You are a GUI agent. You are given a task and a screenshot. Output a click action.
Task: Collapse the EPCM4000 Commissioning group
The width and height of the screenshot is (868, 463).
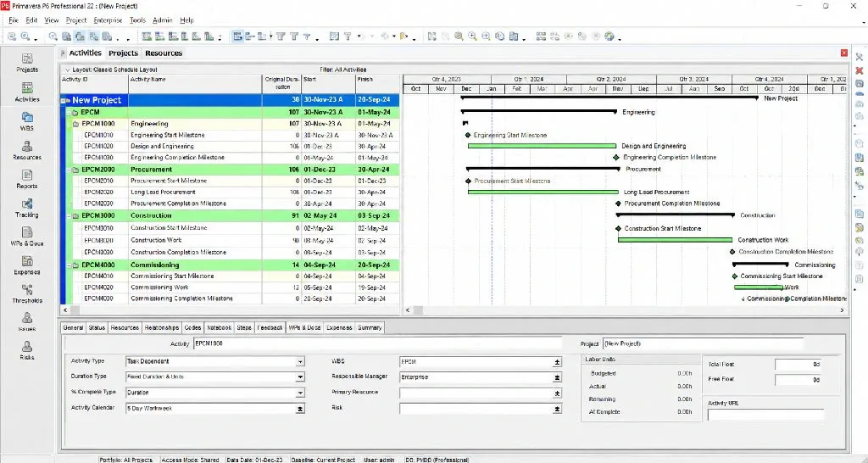(x=70, y=265)
